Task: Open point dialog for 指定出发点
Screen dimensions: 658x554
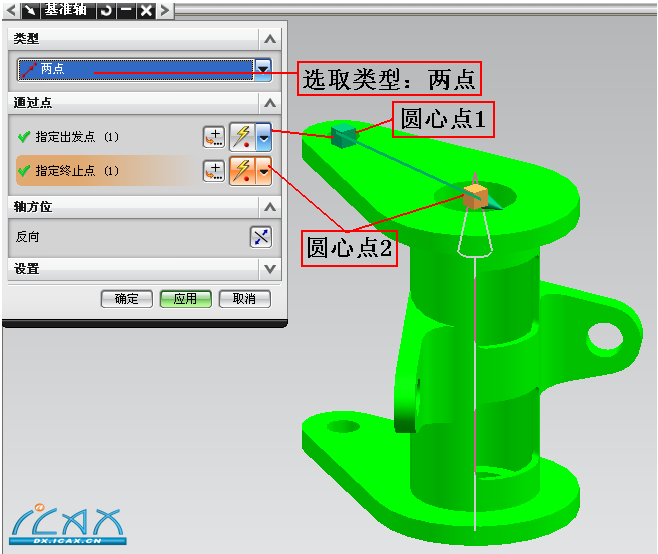Action: pyautogui.click(x=214, y=137)
